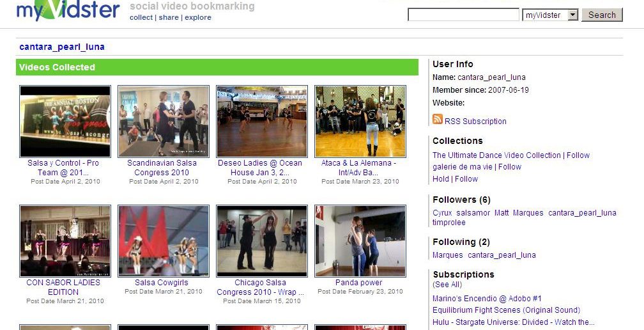Open the share link in header
This screenshot has height=330, width=644.
[x=169, y=17]
